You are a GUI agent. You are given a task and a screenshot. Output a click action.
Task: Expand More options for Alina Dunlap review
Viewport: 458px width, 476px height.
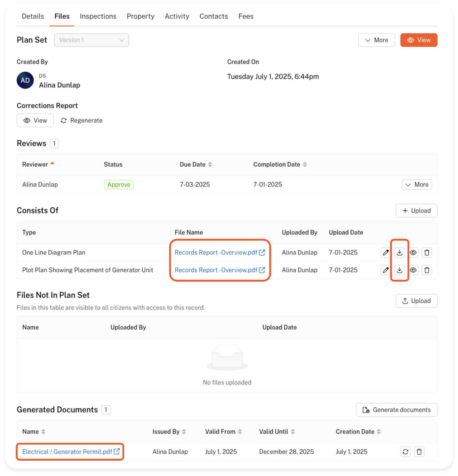click(x=416, y=185)
